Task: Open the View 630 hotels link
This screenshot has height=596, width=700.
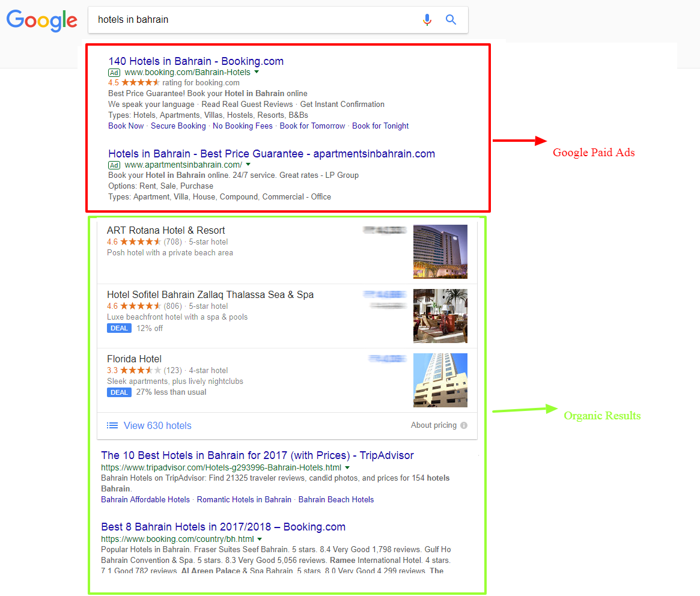Action: (157, 425)
